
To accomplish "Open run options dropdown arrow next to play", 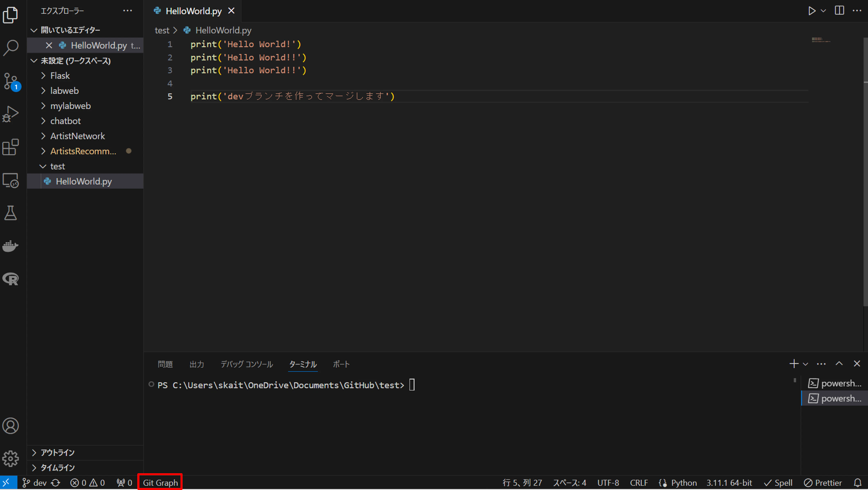I will pyautogui.click(x=823, y=11).
